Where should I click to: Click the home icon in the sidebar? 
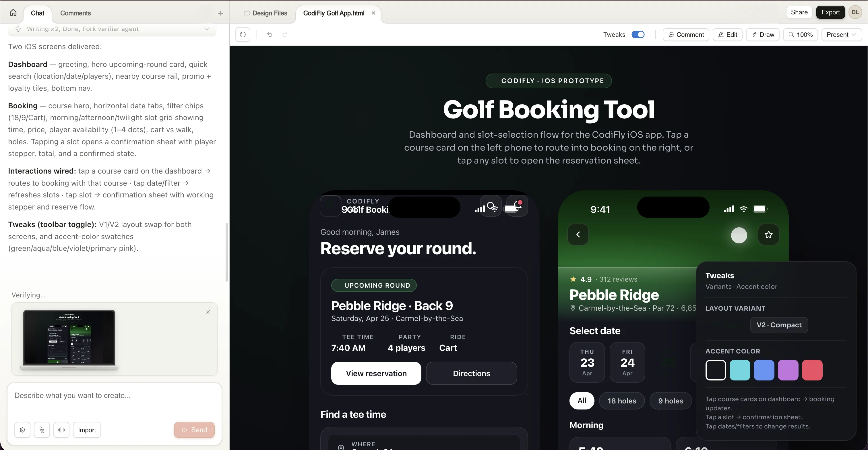pos(13,12)
